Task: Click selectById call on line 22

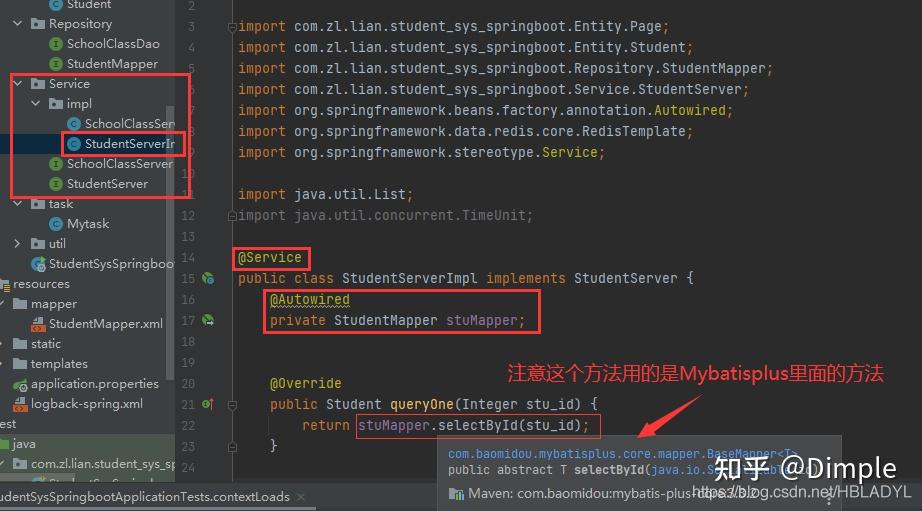Action: [477, 425]
